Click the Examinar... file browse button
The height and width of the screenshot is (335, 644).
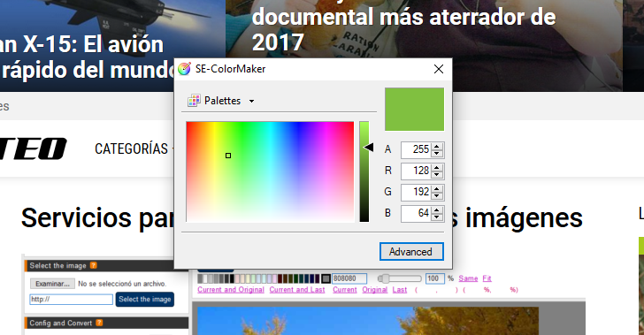[x=52, y=284]
